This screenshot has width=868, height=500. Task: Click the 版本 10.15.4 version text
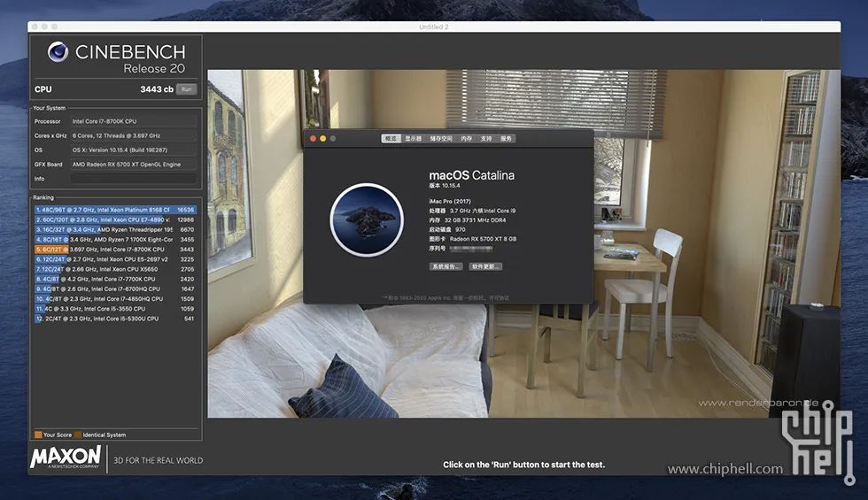[x=445, y=186]
